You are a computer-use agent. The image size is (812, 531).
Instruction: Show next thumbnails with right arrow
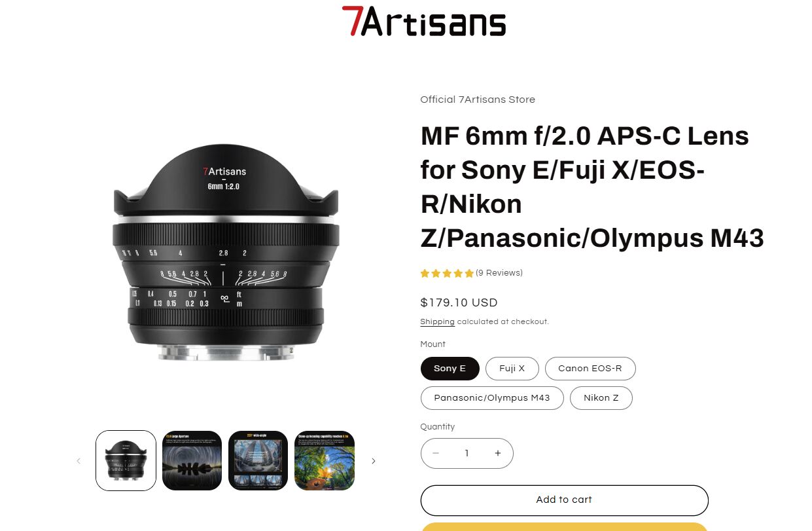(374, 461)
